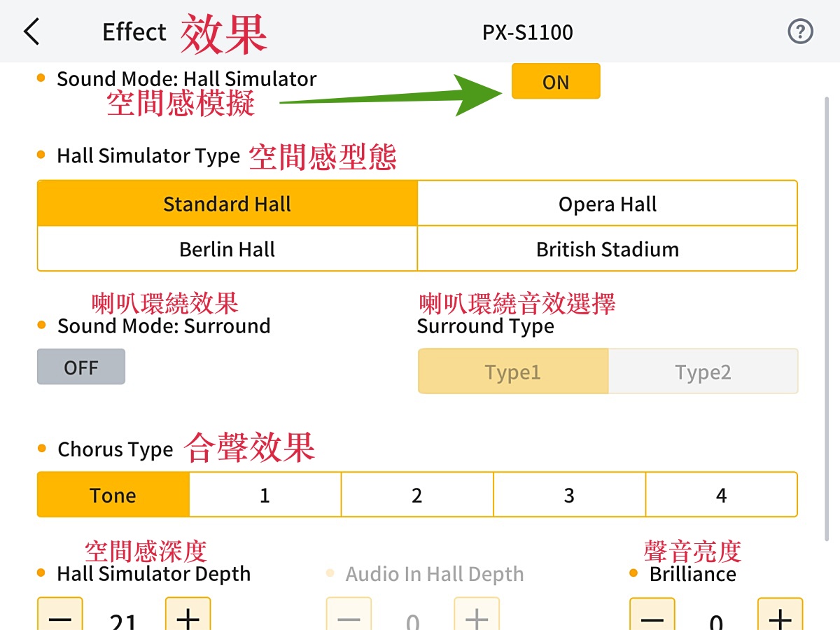
Task: Choose Opera Hall simulator type
Action: pos(607,204)
